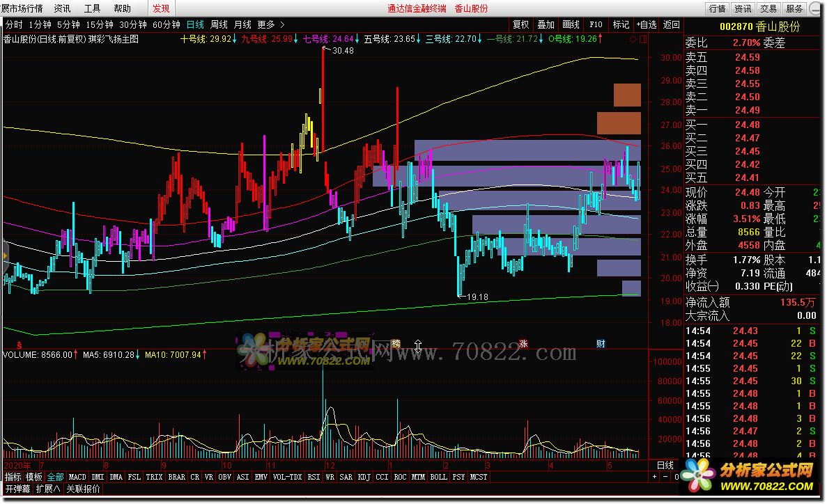This screenshot has height=504, width=827.
Task: Switch to 60分钟 period
Action: click(166, 25)
